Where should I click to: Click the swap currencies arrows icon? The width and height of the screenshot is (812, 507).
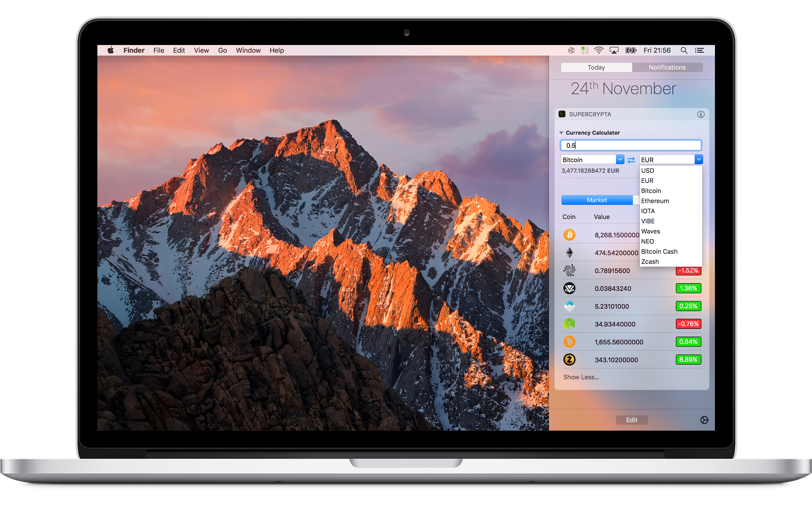point(631,160)
